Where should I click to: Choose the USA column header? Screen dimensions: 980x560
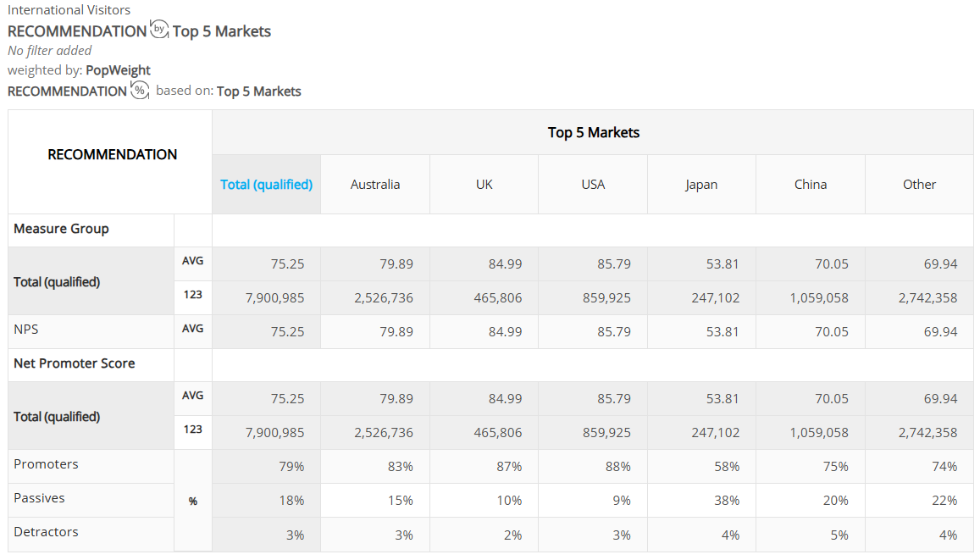[593, 185]
